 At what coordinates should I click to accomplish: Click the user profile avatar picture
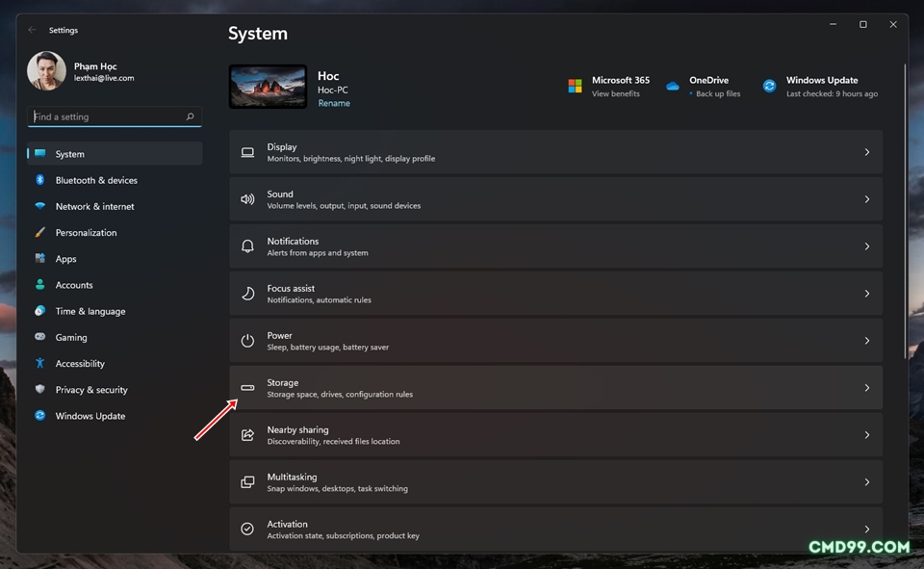[46, 70]
